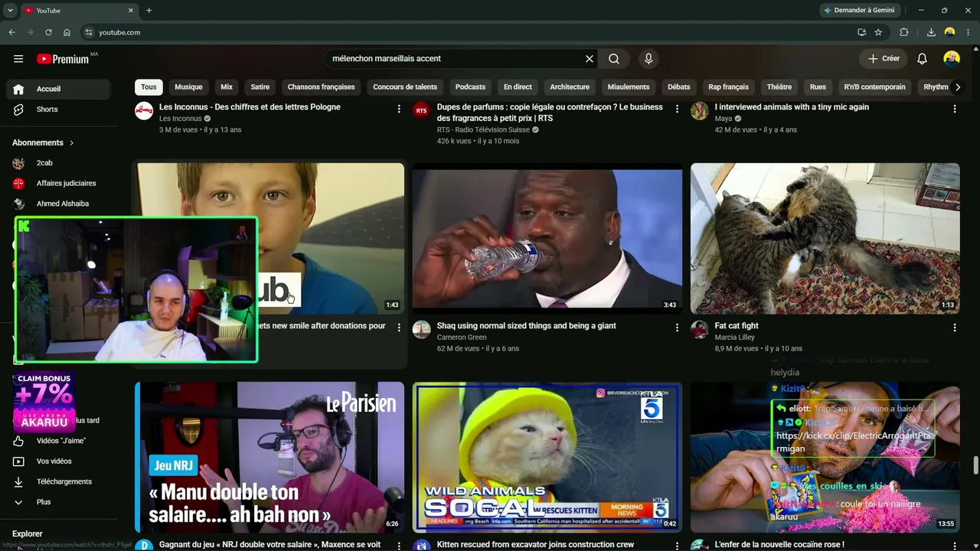
Task: Select the Tous filter chip
Action: tap(149, 87)
